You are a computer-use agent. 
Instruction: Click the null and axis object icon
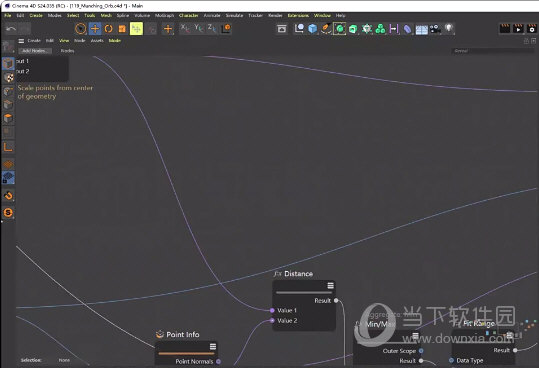(x=299, y=29)
